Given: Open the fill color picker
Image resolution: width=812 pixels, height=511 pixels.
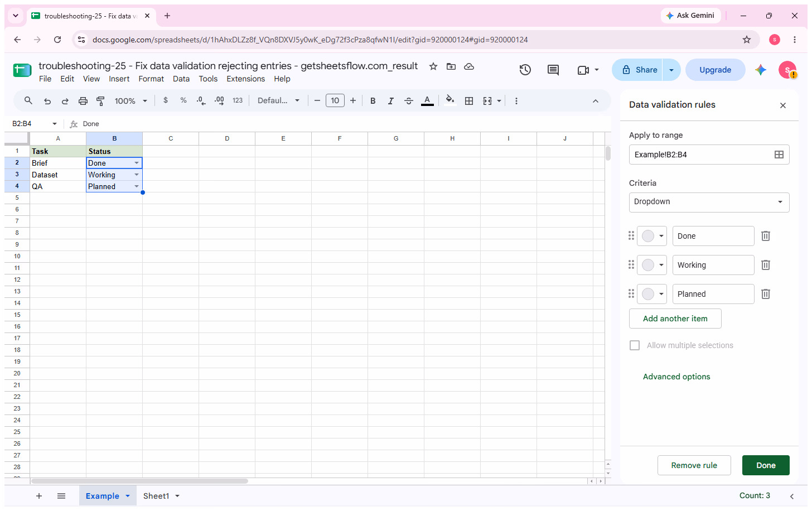Looking at the screenshot, I should pos(449,100).
